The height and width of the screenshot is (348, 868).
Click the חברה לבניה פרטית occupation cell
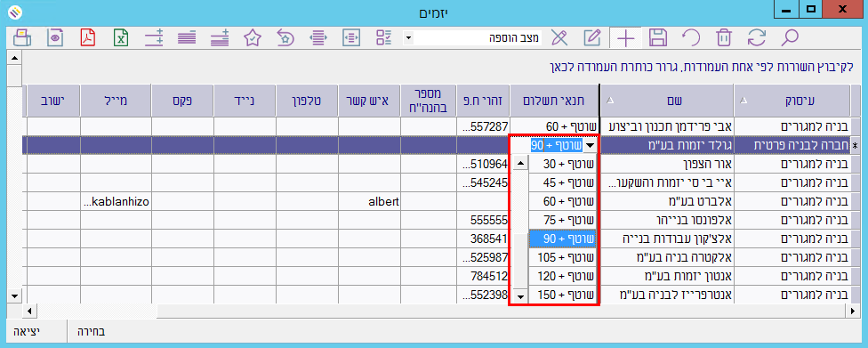[792, 145]
